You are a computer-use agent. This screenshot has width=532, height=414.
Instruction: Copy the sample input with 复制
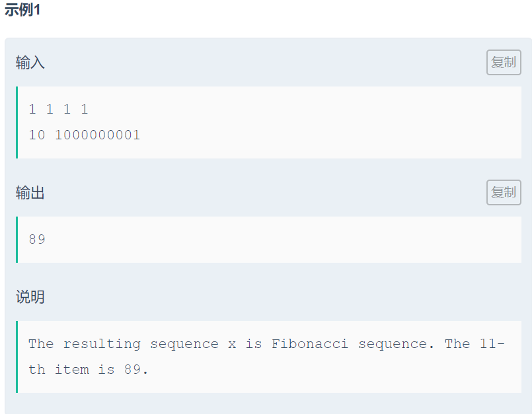pyautogui.click(x=504, y=63)
